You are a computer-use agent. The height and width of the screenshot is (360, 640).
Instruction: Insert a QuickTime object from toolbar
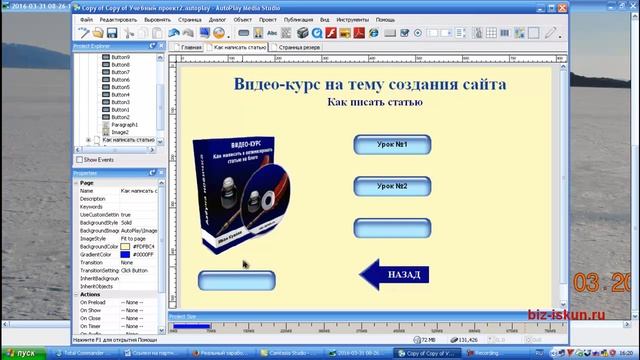317,33
